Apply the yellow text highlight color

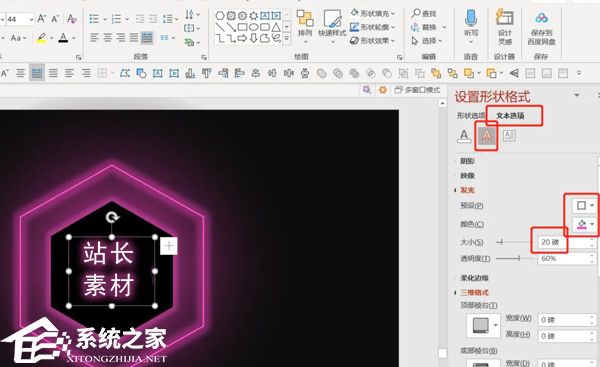click(x=41, y=38)
